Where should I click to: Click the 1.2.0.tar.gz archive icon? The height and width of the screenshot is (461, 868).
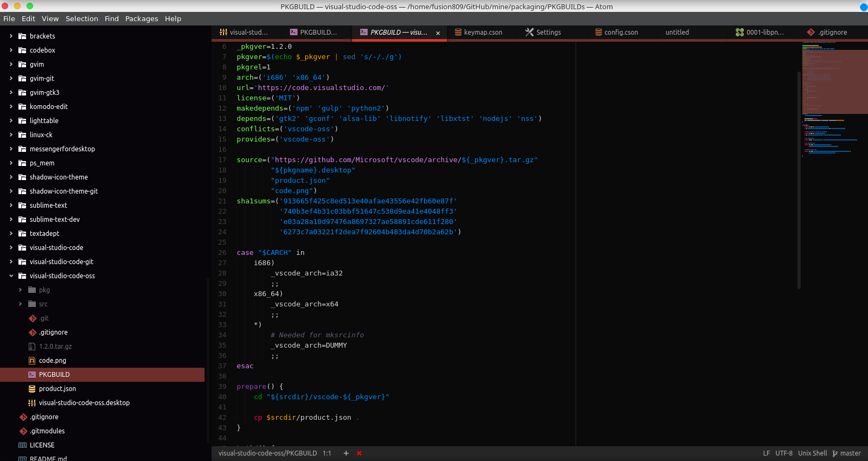[32, 347]
